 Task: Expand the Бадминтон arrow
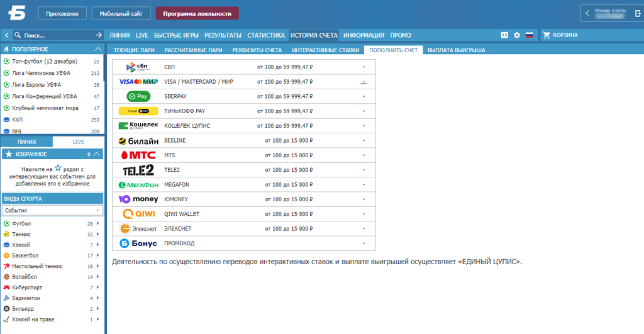tap(97, 298)
